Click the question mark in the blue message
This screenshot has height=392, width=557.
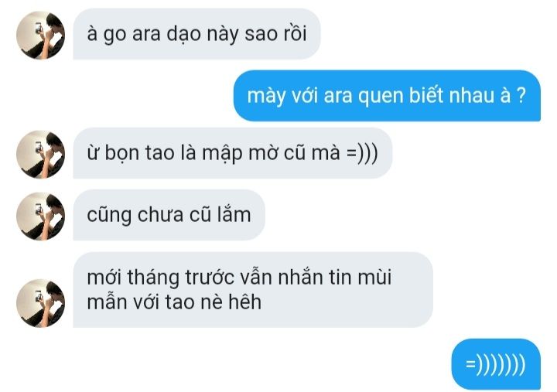[521, 96]
